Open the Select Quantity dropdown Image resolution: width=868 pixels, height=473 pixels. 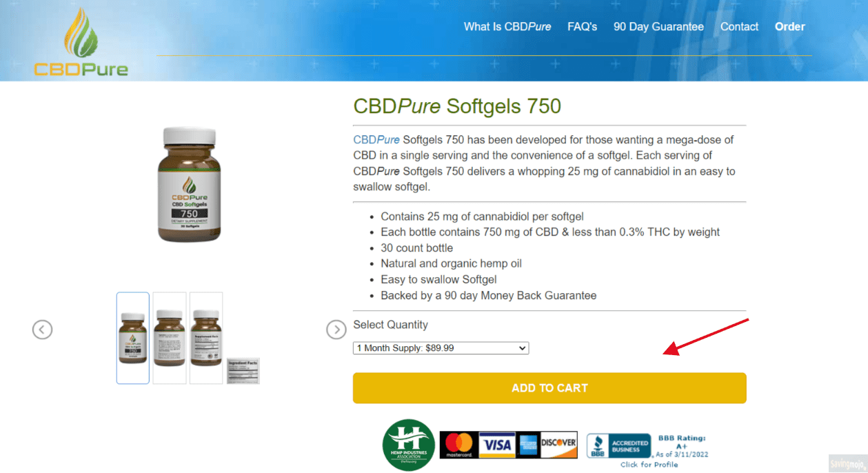tap(441, 348)
